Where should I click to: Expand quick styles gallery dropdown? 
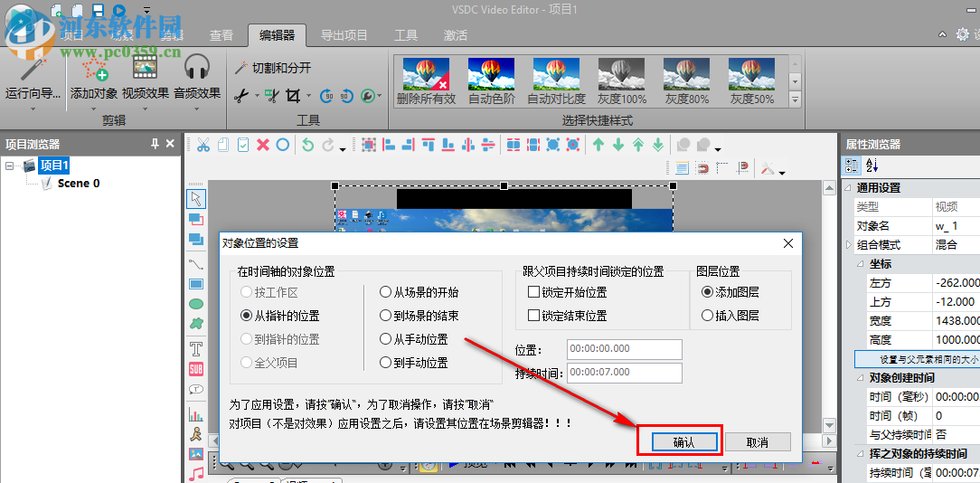coord(795,99)
